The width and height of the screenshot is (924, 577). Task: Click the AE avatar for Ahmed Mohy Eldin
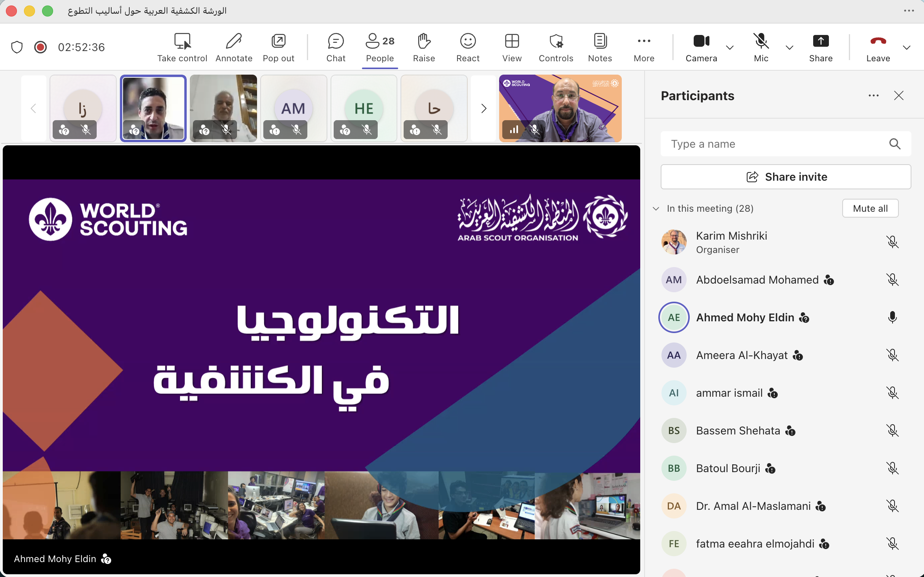[674, 317]
